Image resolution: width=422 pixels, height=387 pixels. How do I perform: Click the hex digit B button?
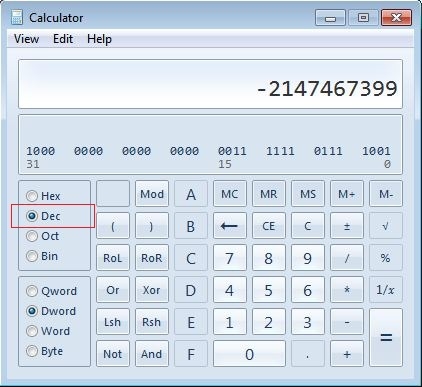(191, 226)
